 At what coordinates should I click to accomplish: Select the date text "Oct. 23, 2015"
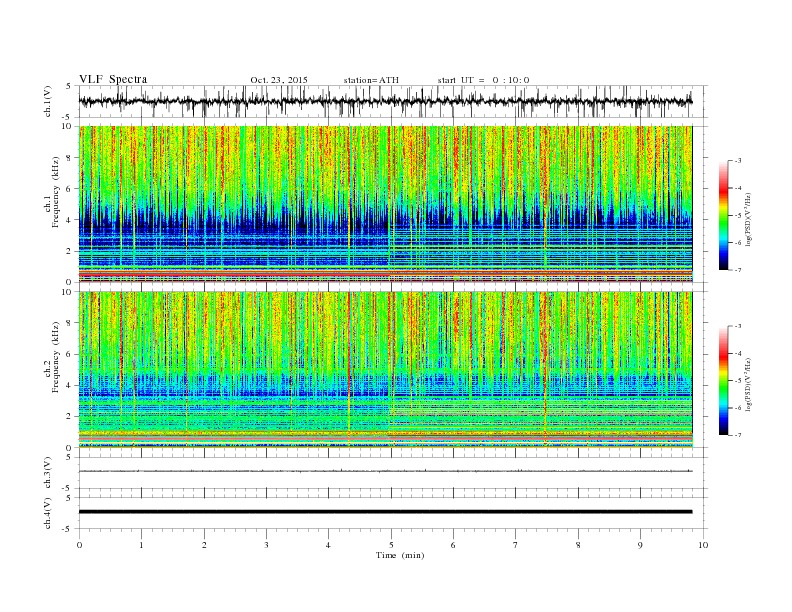tap(279, 80)
